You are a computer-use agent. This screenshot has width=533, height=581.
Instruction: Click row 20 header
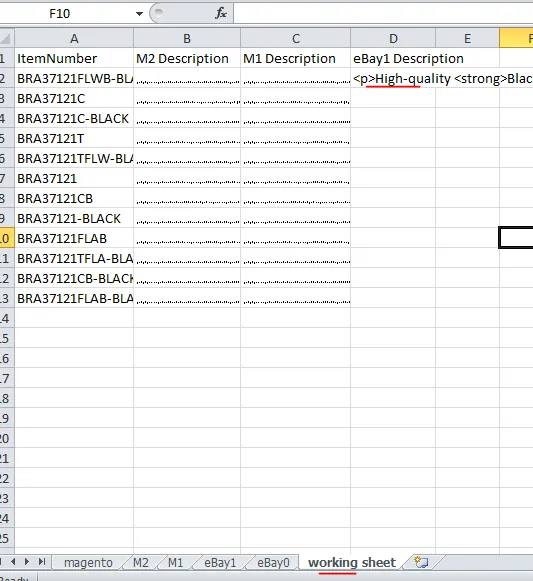pyautogui.click(x=7, y=438)
